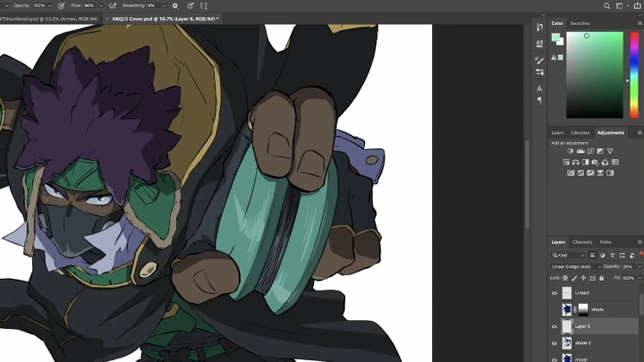This screenshot has width=644, height=362.
Task: Open the Flow dropdown arrow
Action: [101, 5]
